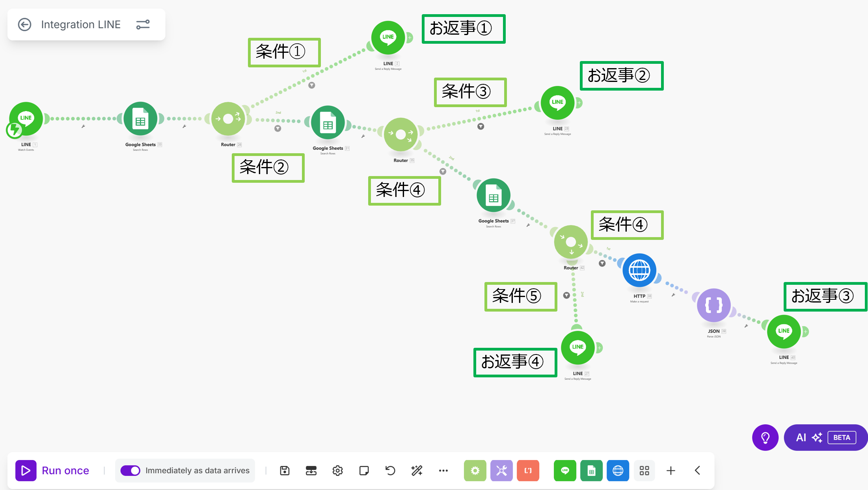Click the purple lightbulb help icon
This screenshot has height=490, width=868.
pyautogui.click(x=765, y=437)
